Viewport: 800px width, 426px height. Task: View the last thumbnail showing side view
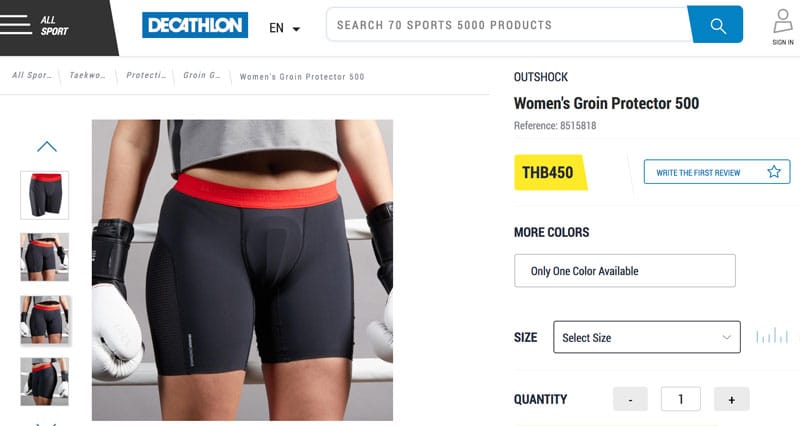[44, 382]
